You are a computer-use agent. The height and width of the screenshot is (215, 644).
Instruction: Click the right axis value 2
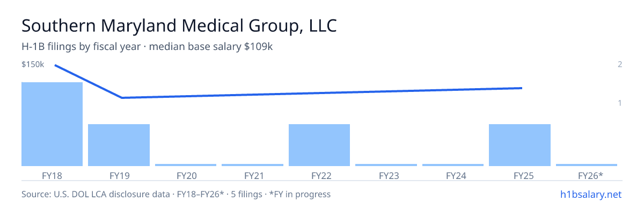(x=620, y=64)
